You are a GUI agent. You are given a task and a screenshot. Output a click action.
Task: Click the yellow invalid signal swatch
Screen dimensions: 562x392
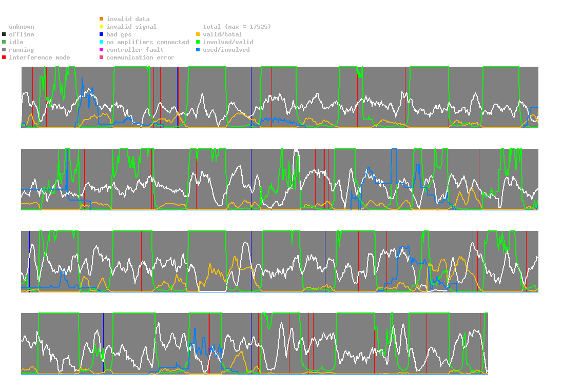(102, 27)
